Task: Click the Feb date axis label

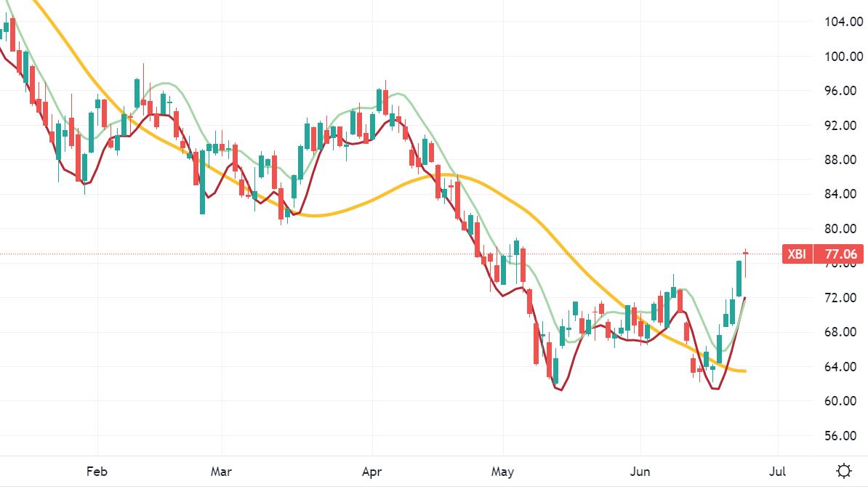Action: coord(97,472)
